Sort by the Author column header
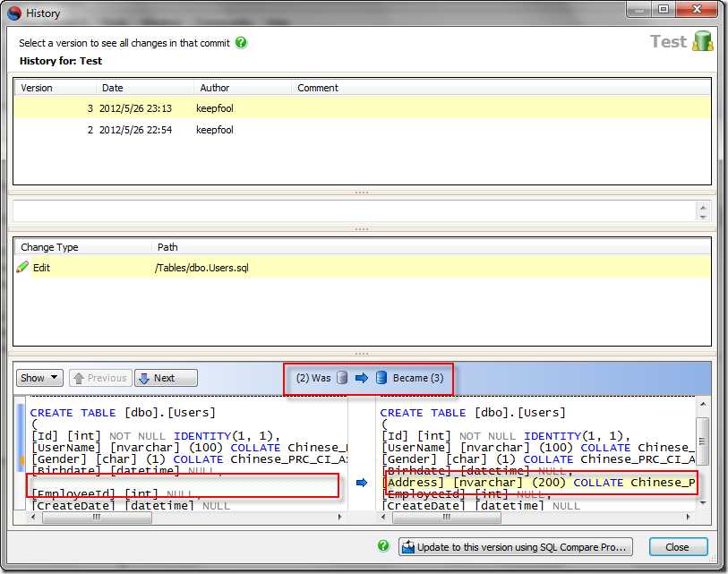728x574 pixels. (215, 88)
